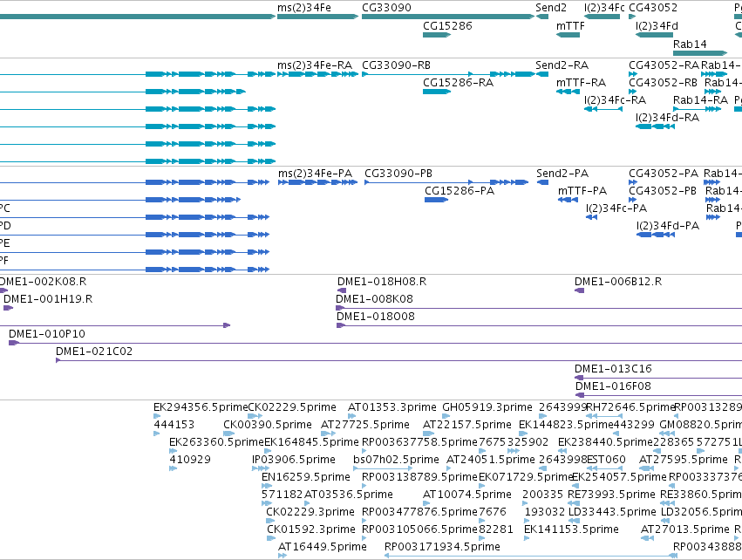This screenshot has width=742, height=560.
Task: Select EST AT03536.5prime
Action: point(308,503)
